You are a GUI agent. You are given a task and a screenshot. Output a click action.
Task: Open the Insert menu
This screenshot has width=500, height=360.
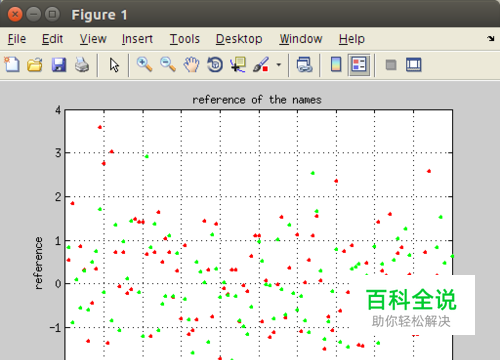click(x=137, y=39)
